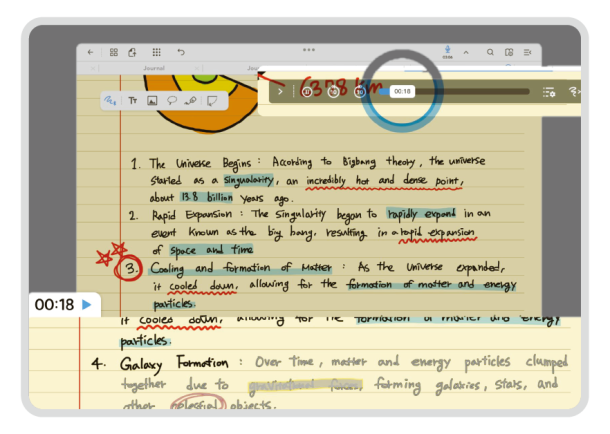Select the pen tool in floating toolbar

[x=110, y=101]
